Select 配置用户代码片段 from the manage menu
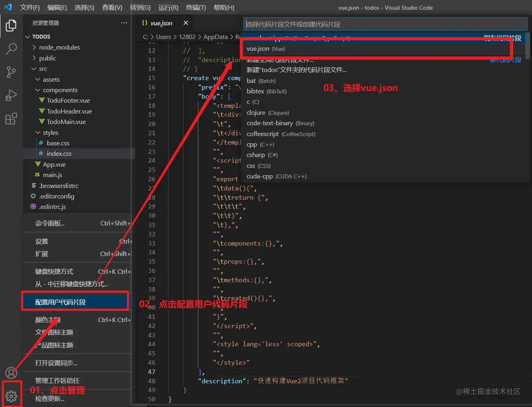The width and height of the screenshot is (532, 407). point(60,302)
